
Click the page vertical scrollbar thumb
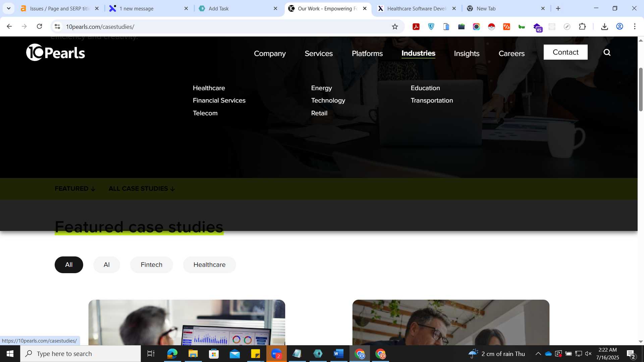tap(641, 89)
